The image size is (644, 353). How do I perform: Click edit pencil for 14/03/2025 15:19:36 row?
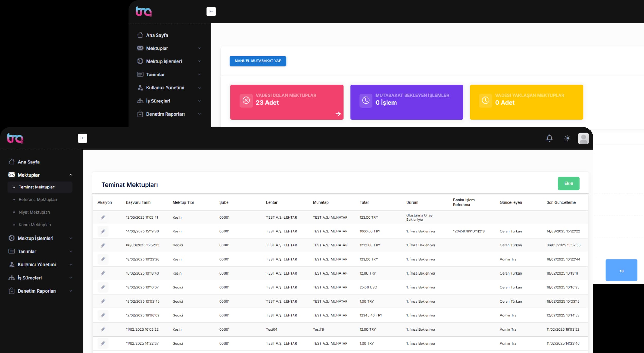click(x=103, y=231)
